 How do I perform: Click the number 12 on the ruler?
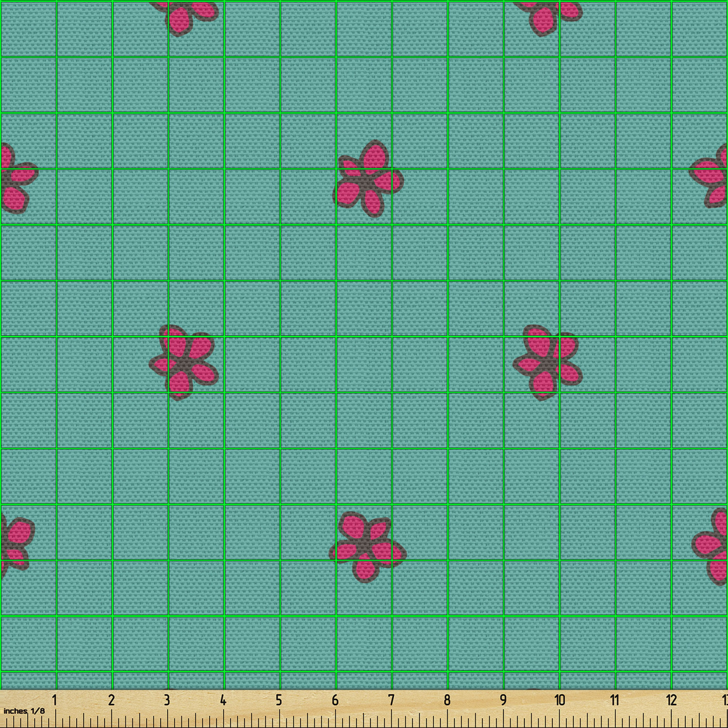(x=671, y=700)
